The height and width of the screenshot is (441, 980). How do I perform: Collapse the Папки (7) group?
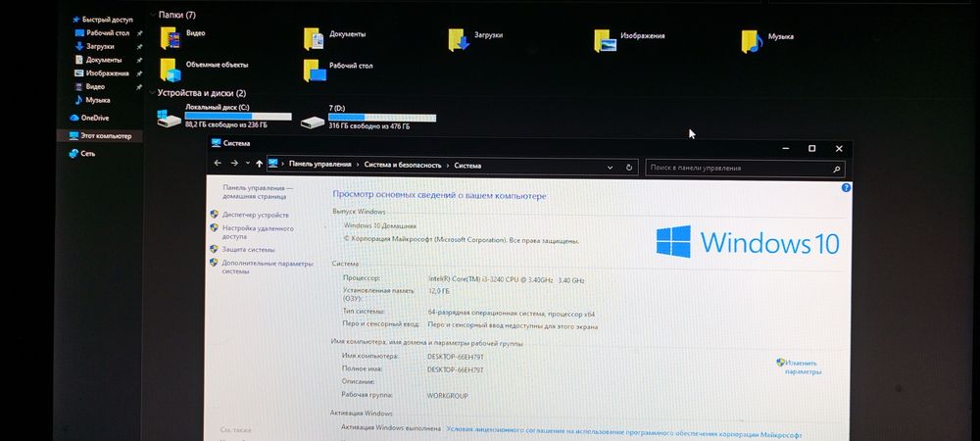click(153, 15)
